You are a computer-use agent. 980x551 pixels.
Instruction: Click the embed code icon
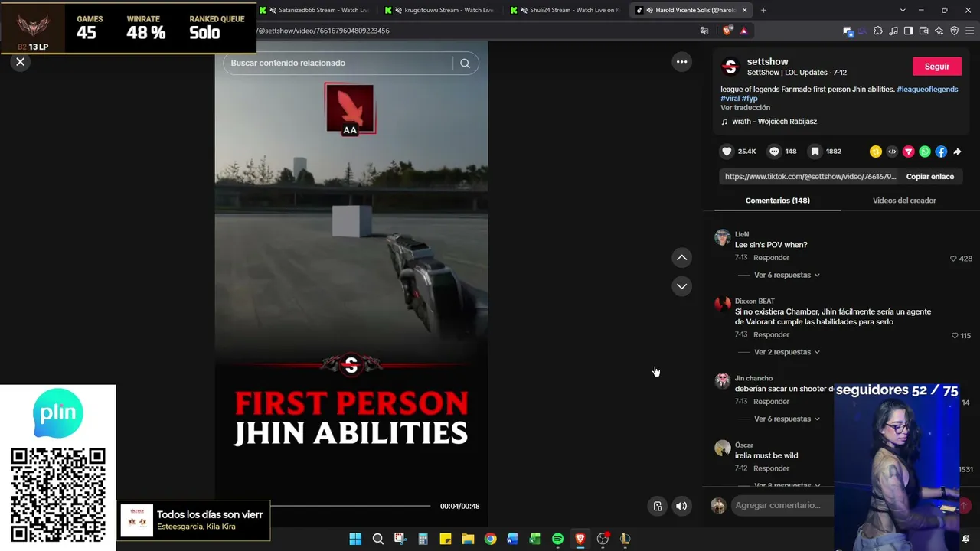pos(892,152)
